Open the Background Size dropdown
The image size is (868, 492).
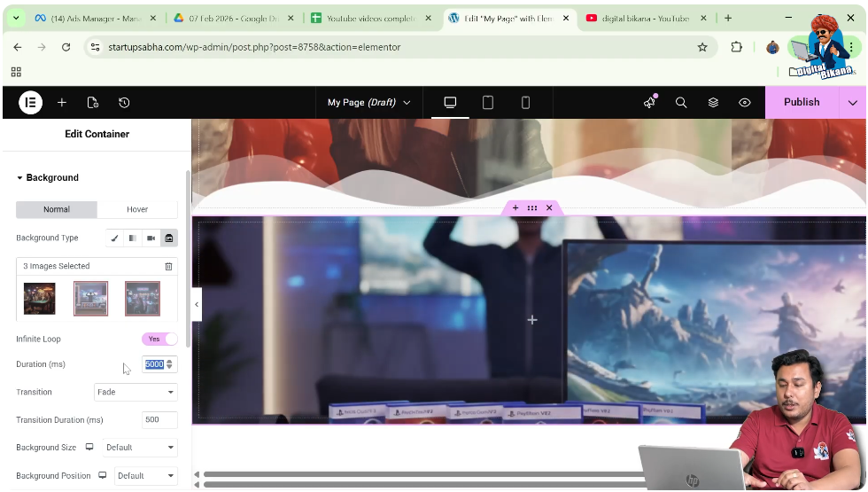(x=139, y=448)
